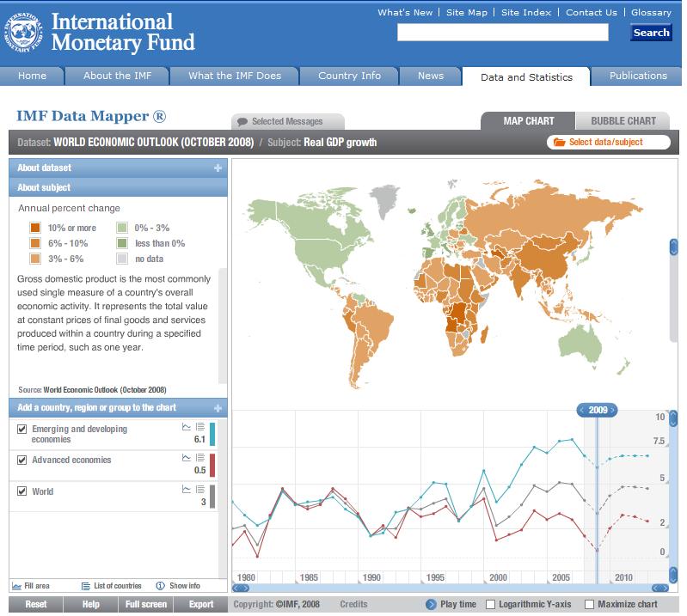Switch to the BUBBLE CHART tab
Viewport: 687px width, 616px height.
623,121
